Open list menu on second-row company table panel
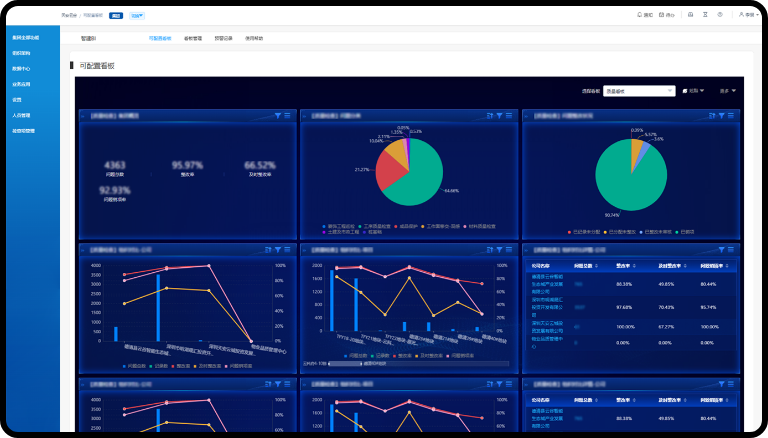The width and height of the screenshot is (768, 438). 731,250
